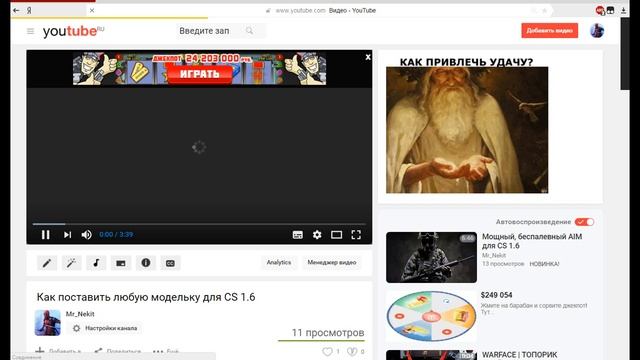Open the Analytics button
This screenshot has width=640, height=360.
click(279, 262)
